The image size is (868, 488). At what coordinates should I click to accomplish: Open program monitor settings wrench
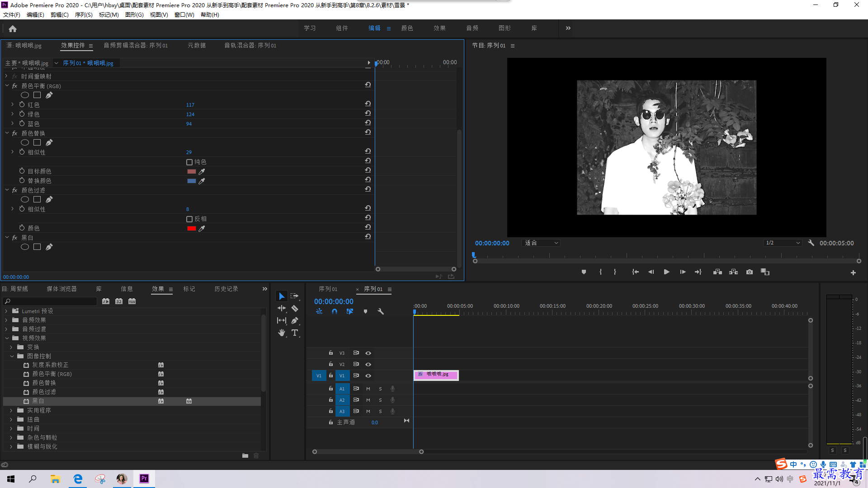pyautogui.click(x=811, y=243)
